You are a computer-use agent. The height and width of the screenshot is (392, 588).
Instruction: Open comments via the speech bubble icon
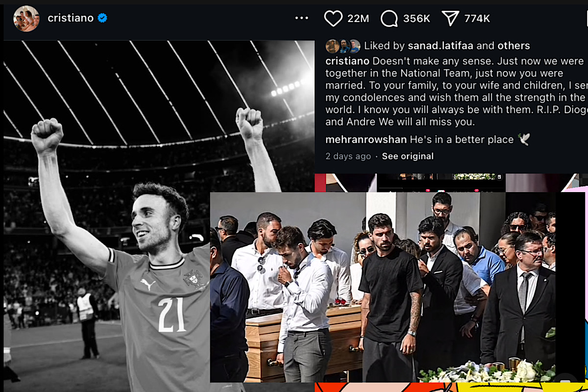pyautogui.click(x=389, y=19)
